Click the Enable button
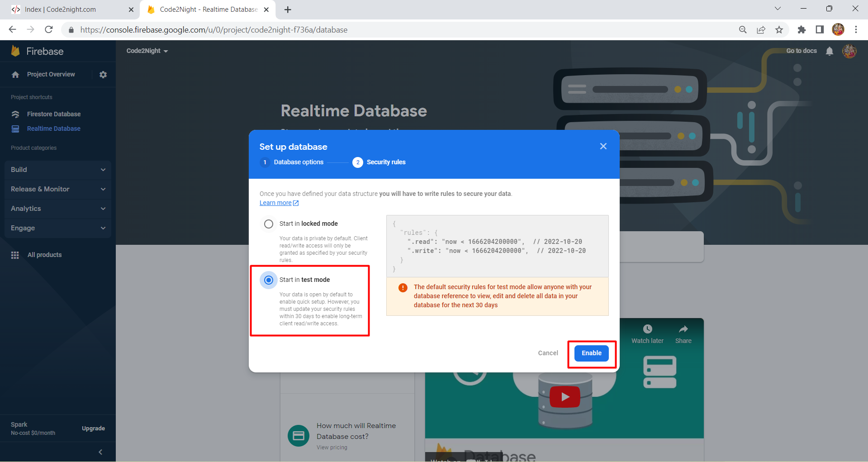The width and height of the screenshot is (868, 462). click(x=592, y=353)
